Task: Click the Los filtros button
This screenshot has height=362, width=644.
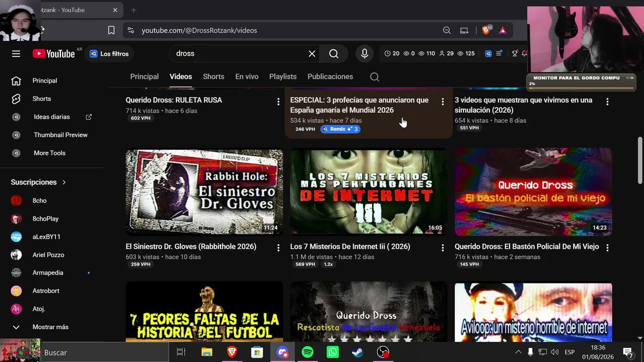Action: click(109, 54)
